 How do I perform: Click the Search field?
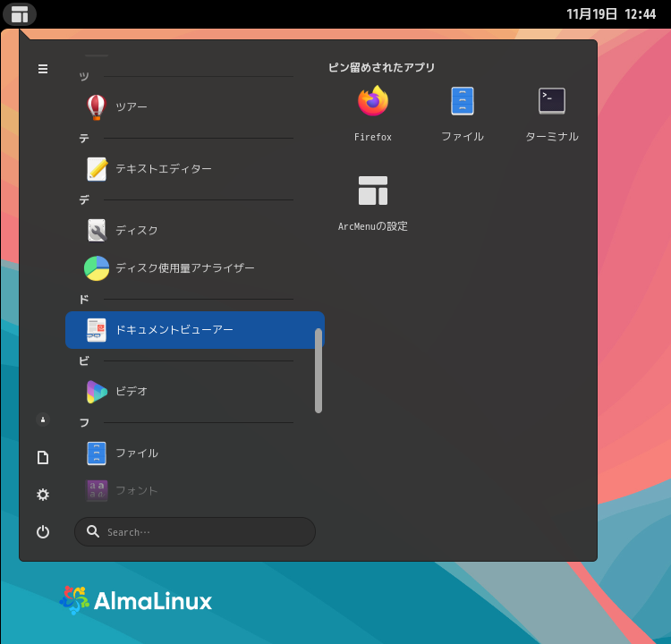(195, 532)
